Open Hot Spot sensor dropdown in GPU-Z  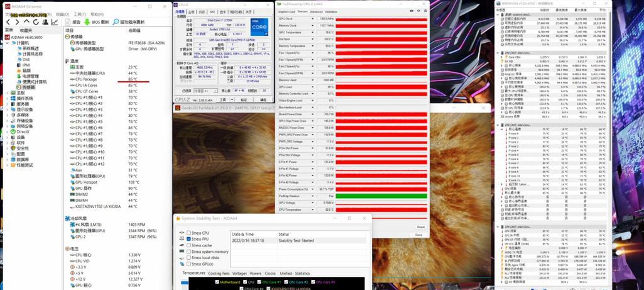312,39
